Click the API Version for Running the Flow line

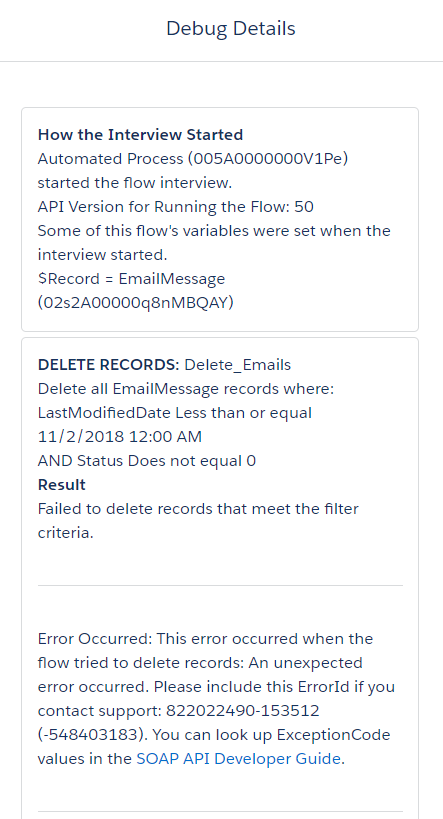pos(176,207)
